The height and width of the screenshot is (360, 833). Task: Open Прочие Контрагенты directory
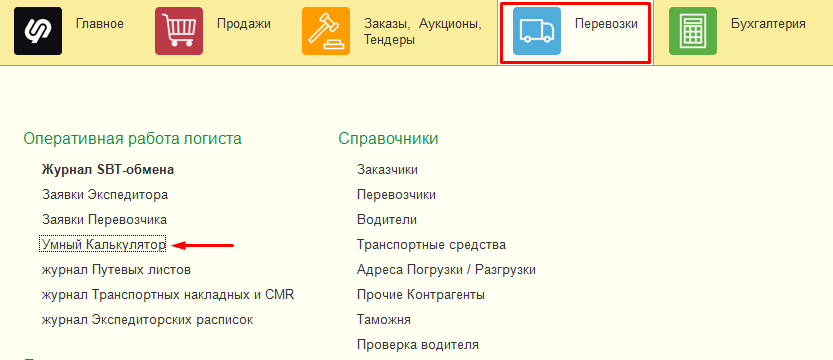click(x=421, y=295)
